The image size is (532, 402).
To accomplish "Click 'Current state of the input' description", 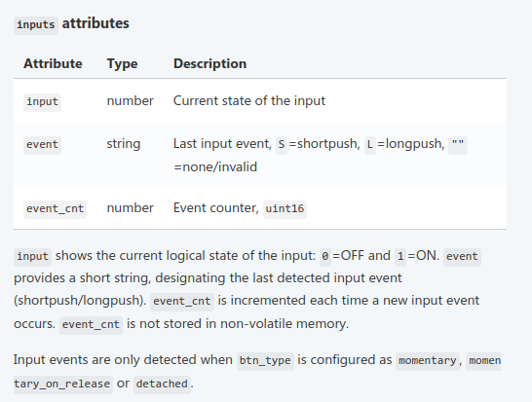I will [249, 100].
